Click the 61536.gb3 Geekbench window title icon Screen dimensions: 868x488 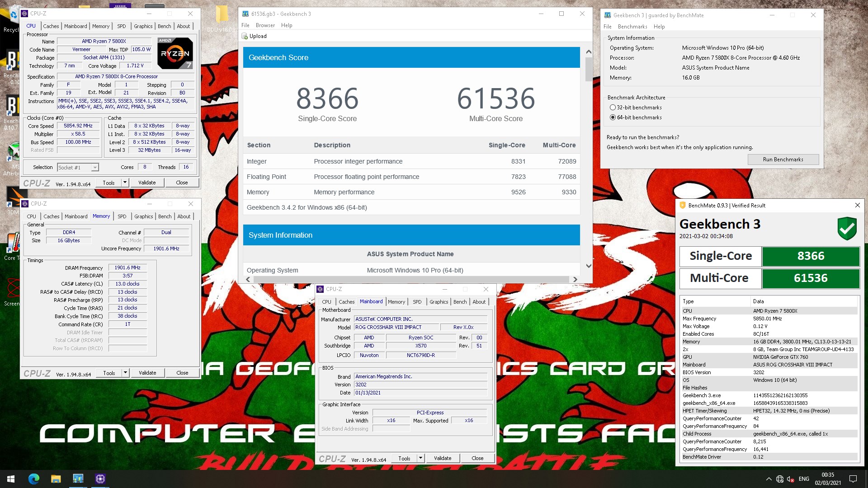[x=245, y=14]
